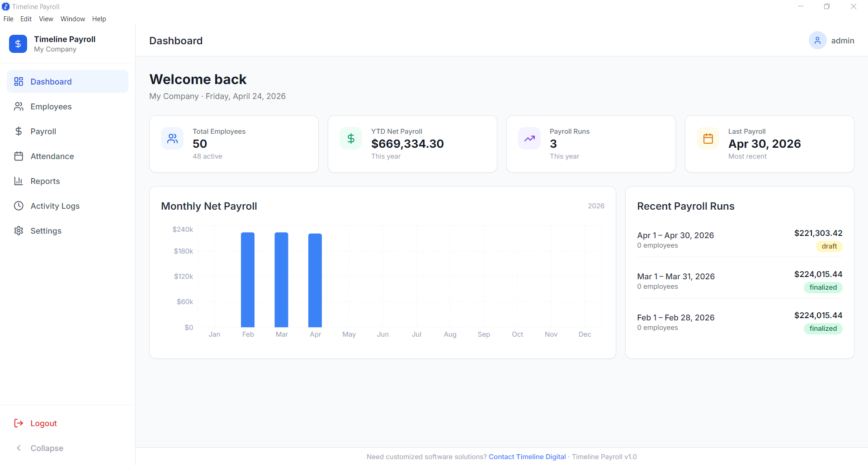
Task: Click the calendar icon on Last Payroll card
Action: point(708,138)
